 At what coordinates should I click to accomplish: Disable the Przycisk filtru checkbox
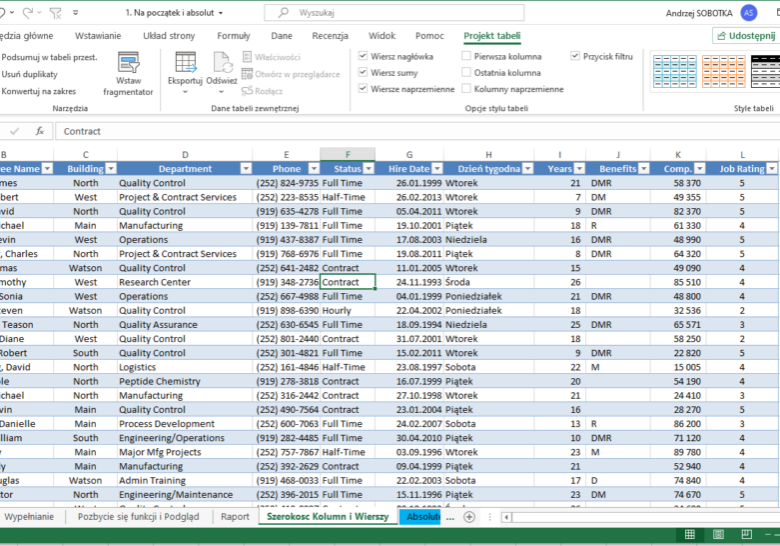pyautogui.click(x=575, y=57)
